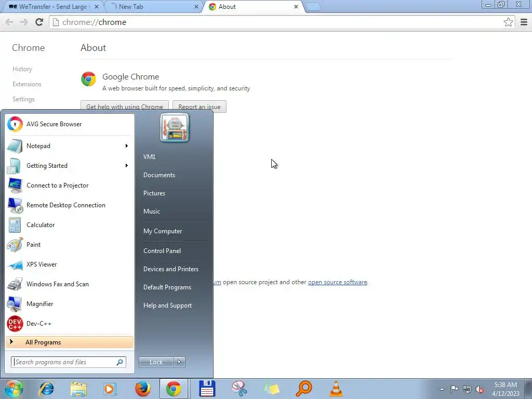Screen dimensions: 532x399
Task: Expand the Notepad recent files arrow
Action: pos(127,146)
